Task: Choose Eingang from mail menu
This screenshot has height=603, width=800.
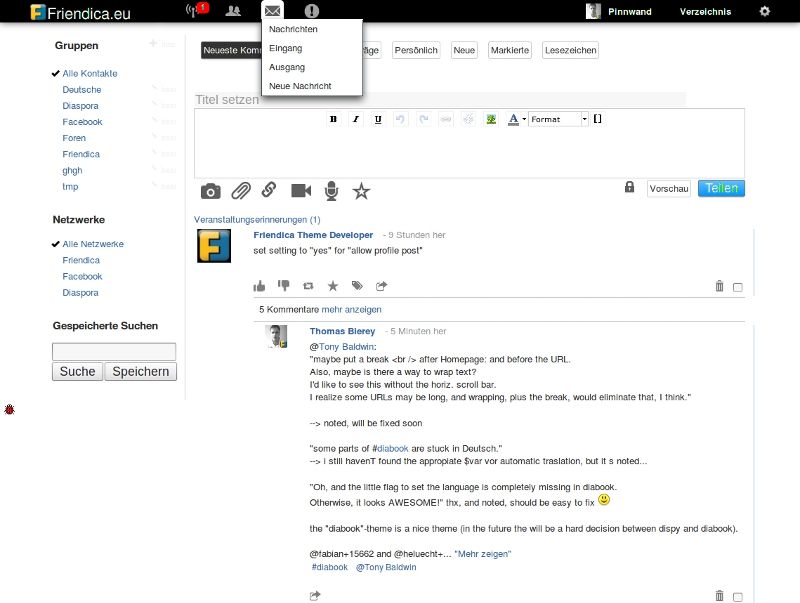Action: 286,48
